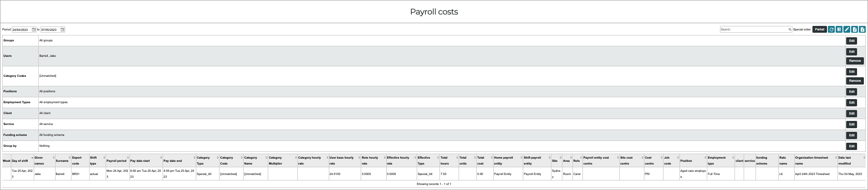Click the search magnifier icon
This screenshot has height=190, width=868.
tap(790, 30)
